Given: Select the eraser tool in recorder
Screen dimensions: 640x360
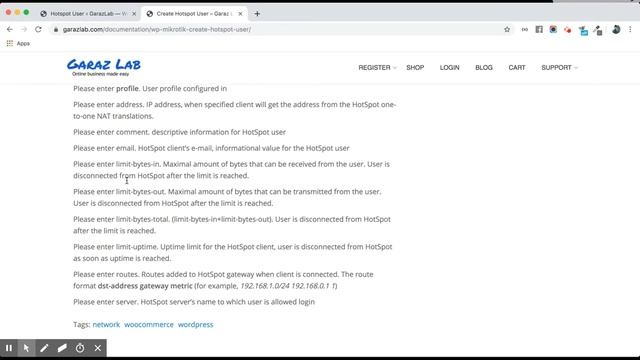Looking at the screenshot, I should pyautogui.click(x=62, y=348).
